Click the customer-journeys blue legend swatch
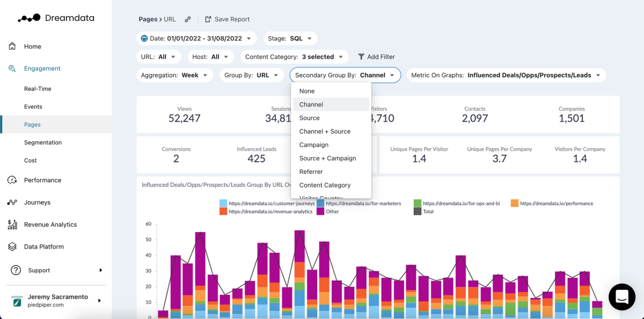This screenshot has height=319, width=644. pos(223,204)
